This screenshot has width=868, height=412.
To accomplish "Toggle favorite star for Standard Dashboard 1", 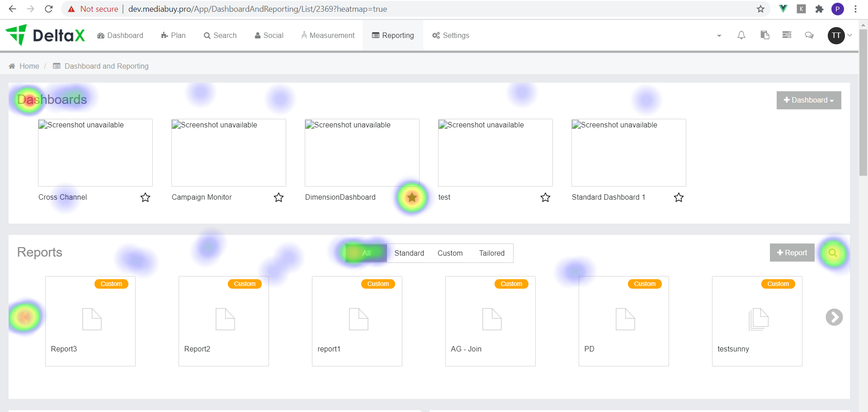I will 679,197.
